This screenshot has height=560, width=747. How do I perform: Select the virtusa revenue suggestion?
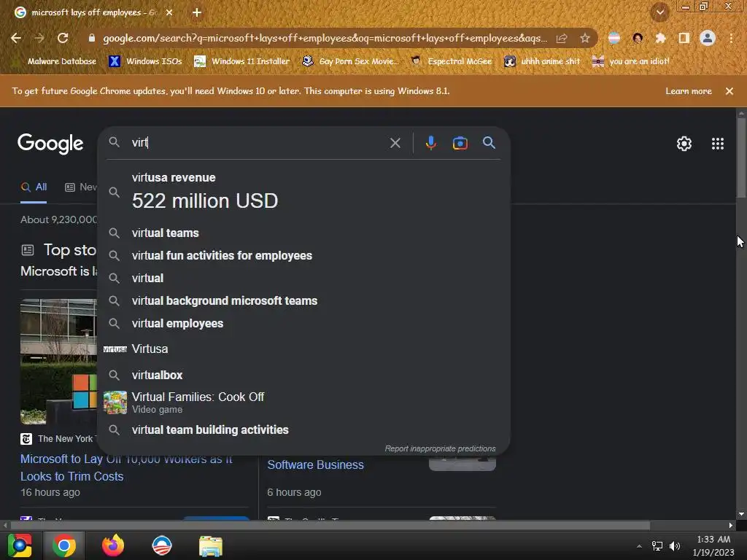point(303,192)
